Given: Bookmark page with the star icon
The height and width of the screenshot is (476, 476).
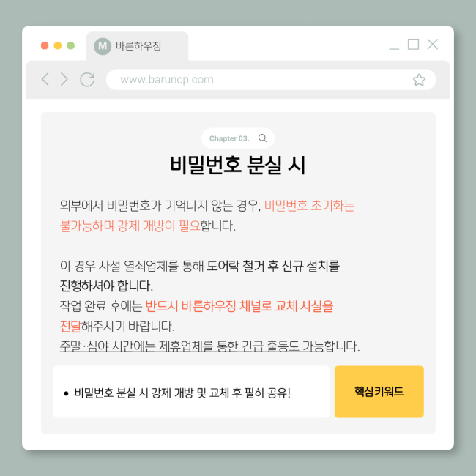Looking at the screenshot, I should click(x=419, y=80).
